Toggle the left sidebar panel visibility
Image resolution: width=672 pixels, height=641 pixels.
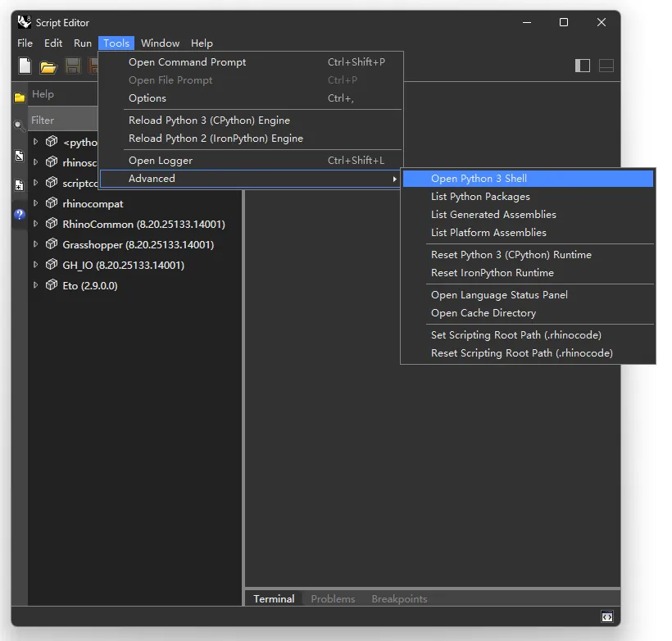pyautogui.click(x=583, y=66)
